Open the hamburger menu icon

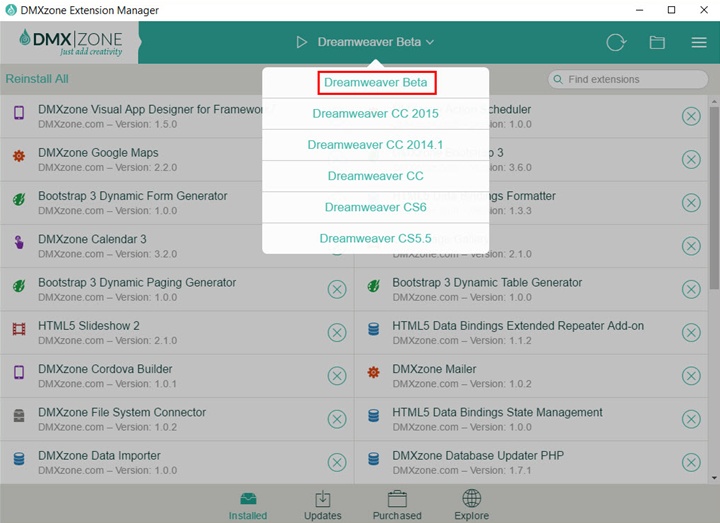pyautogui.click(x=699, y=43)
